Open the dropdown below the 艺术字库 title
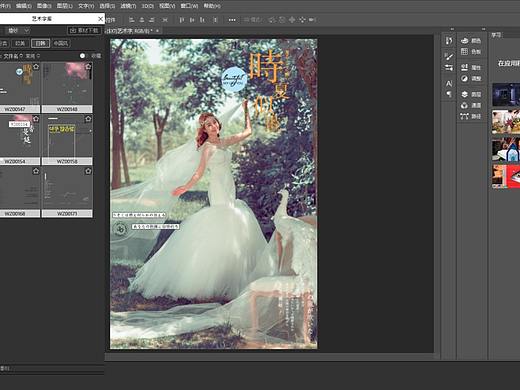Screen dimensions: 520x390 [18, 31]
